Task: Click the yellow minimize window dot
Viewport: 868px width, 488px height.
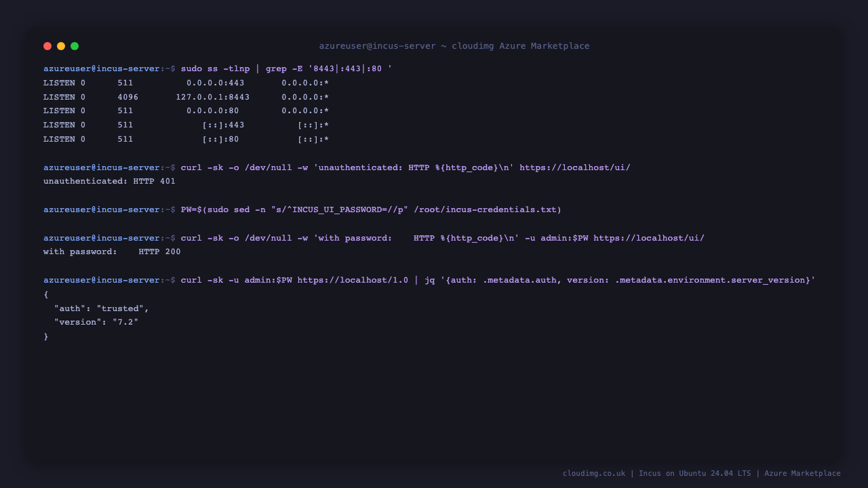Action: click(61, 46)
